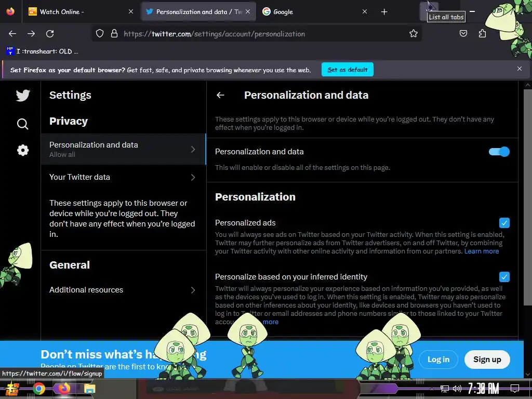
Task: Click the Log in button
Action: point(438,360)
